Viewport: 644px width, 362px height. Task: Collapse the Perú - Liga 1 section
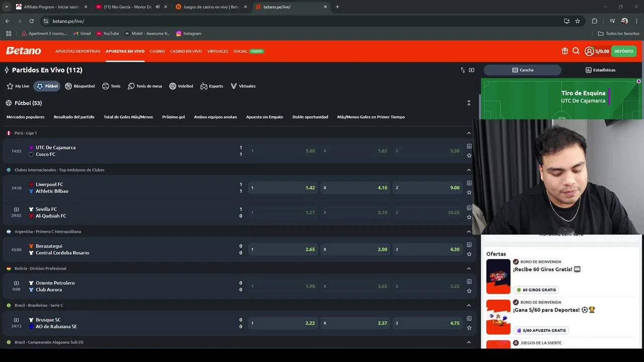pos(468,133)
